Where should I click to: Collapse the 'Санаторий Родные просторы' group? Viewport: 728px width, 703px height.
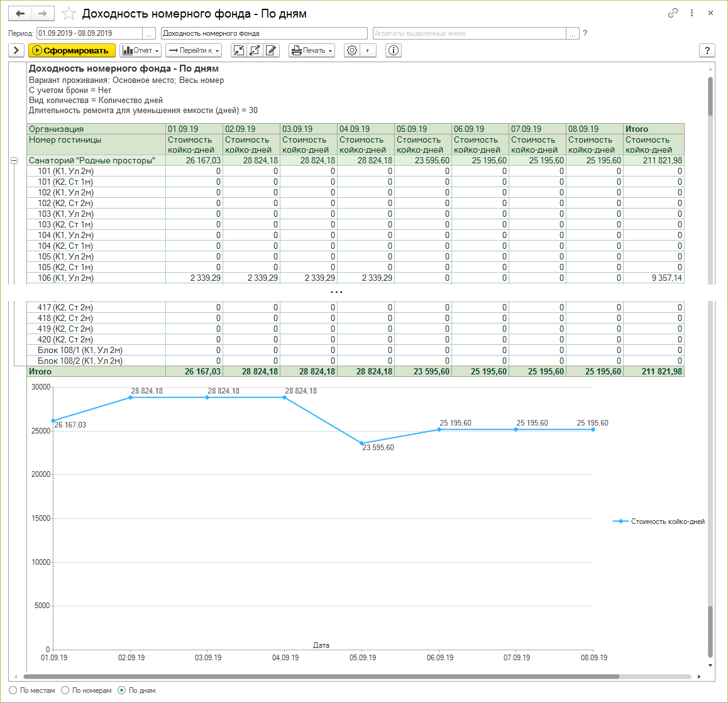(x=14, y=161)
